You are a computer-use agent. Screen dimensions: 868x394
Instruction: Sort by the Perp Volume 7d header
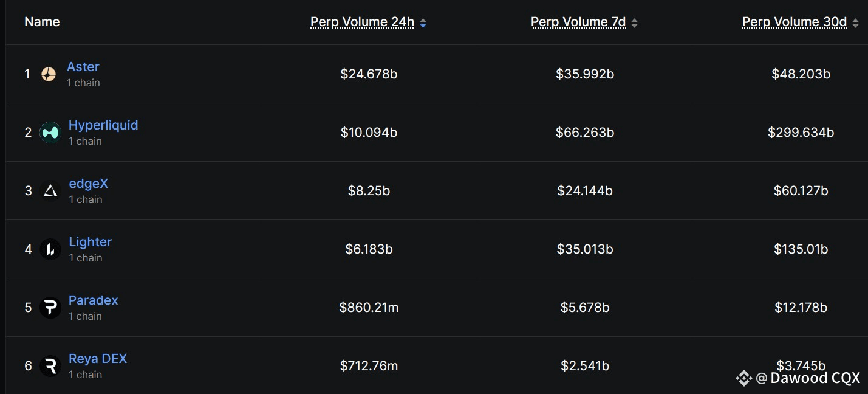pyautogui.click(x=578, y=22)
